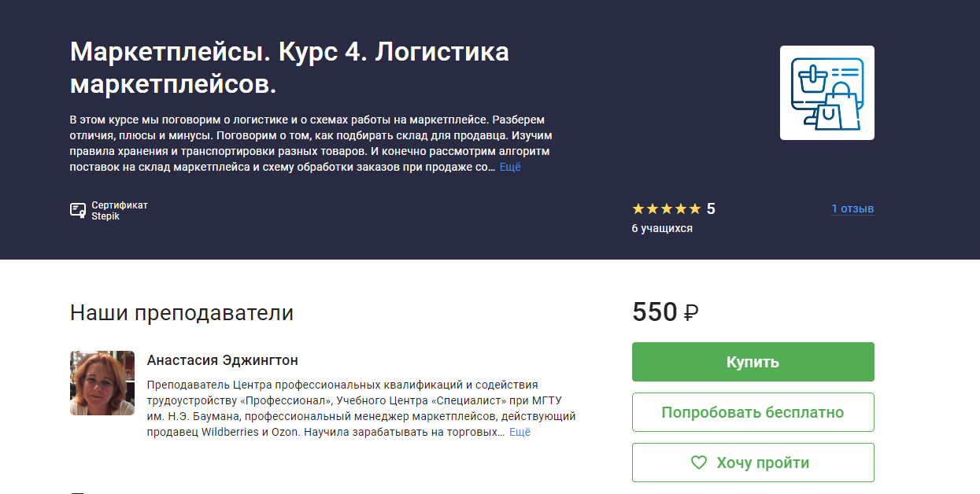Click the 550 price amount
This screenshot has width=980, height=494.
pos(654,312)
